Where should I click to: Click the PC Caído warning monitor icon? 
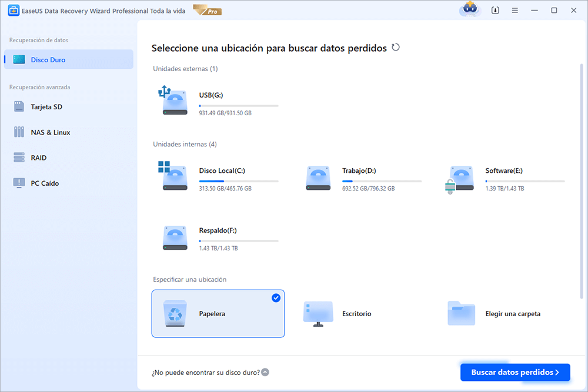tap(19, 183)
